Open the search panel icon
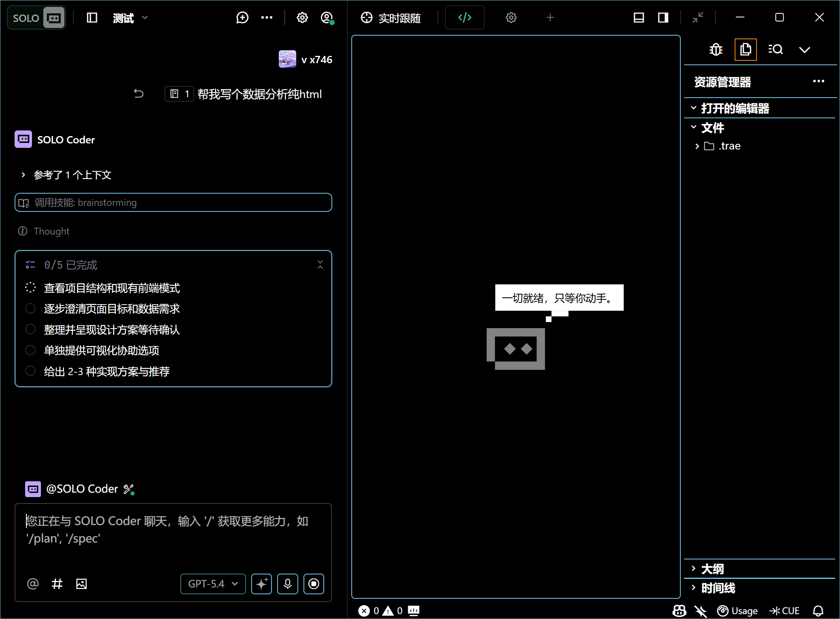840x619 pixels. point(775,50)
